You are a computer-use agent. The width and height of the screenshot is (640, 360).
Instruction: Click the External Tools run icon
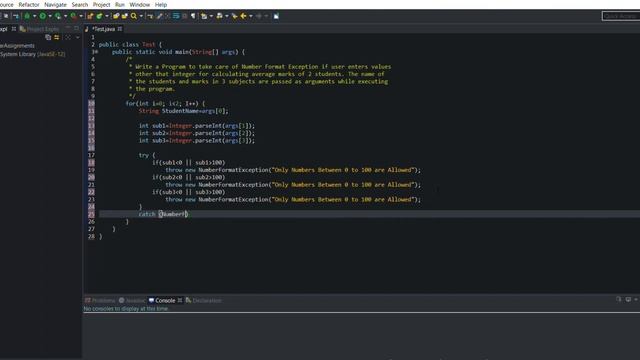click(73, 16)
